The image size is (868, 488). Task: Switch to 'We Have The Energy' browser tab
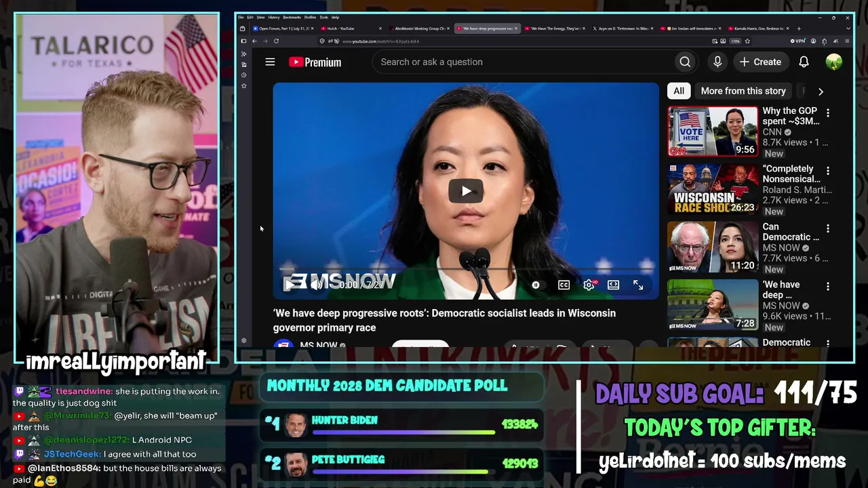coord(555,28)
